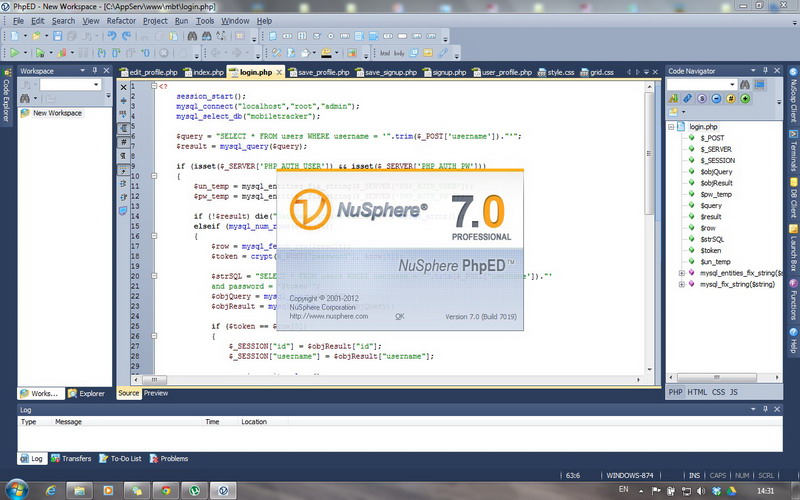Click the Undo arrow in toolbar
800x500 pixels.
coord(112,36)
